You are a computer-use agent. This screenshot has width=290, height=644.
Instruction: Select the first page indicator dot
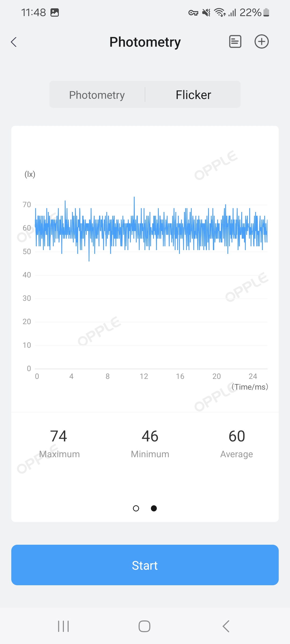(136, 508)
